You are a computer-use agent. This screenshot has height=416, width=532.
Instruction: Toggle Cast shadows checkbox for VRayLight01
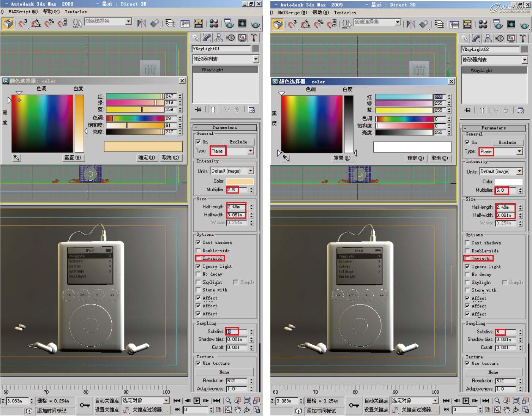pos(198,242)
